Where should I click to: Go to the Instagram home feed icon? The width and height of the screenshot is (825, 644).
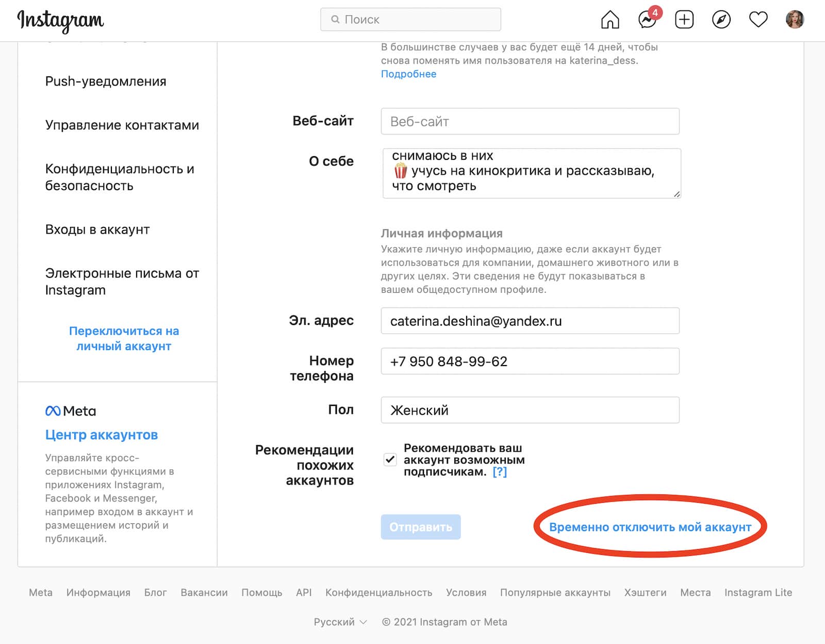point(610,20)
